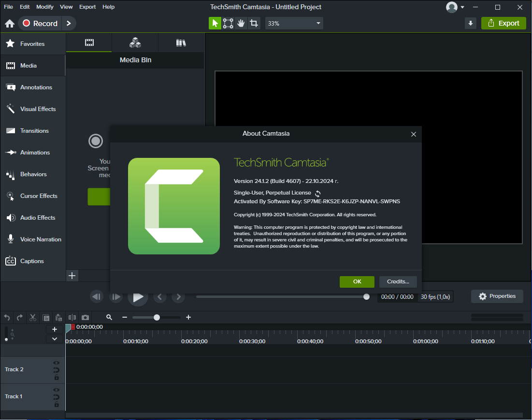The height and width of the screenshot is (420, 532).
Task: Open the Modify menu
Action: 45,7
